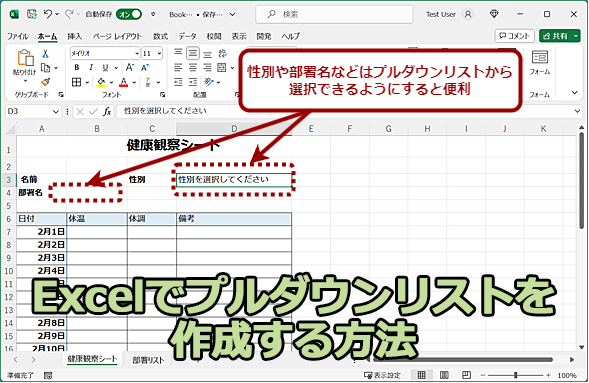
Task: Open 表示設定 in the status bar
Action: 382,375
